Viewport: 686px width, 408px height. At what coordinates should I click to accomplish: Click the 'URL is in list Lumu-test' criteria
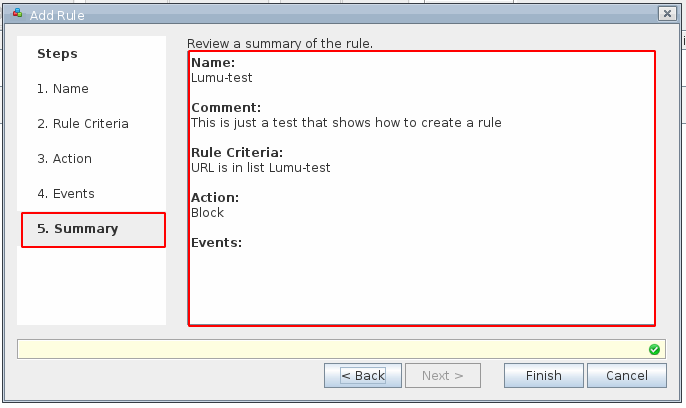click(x=260, y=168)
